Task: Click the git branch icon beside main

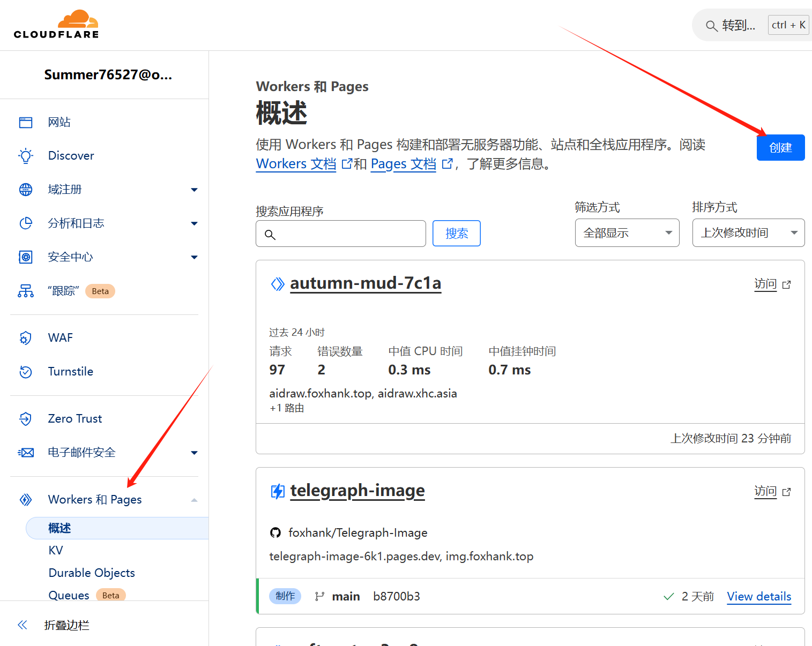Action: [319, 596]
